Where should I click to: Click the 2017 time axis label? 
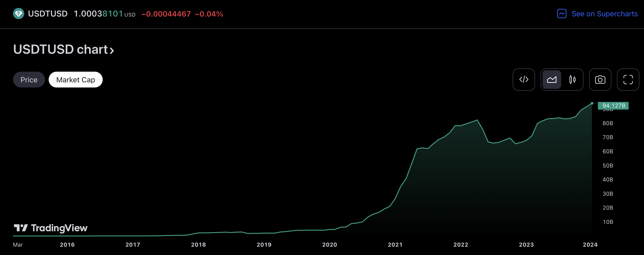133,245
